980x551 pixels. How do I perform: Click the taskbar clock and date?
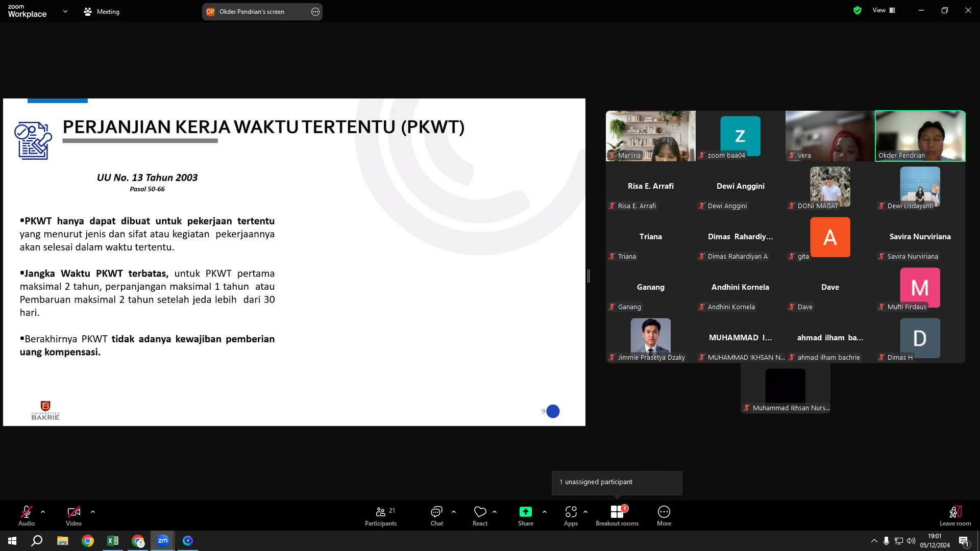click(x=935, y=541)
